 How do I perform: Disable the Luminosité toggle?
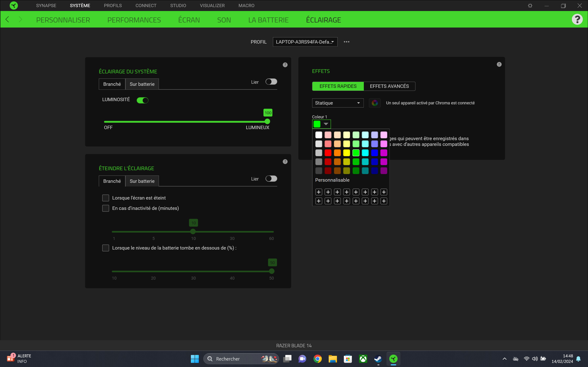coord(143,100)
